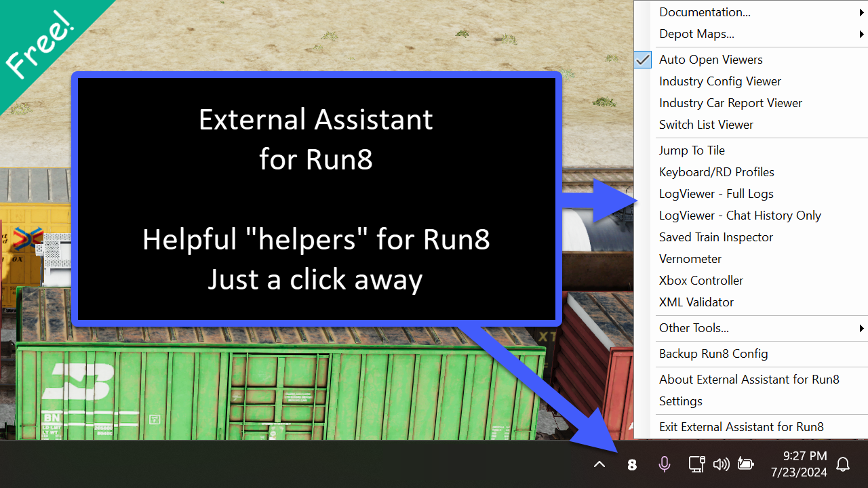Open the notifications bell icon
Screen dimensions: 868x488
pyautogui.click(x=843, y=464)
